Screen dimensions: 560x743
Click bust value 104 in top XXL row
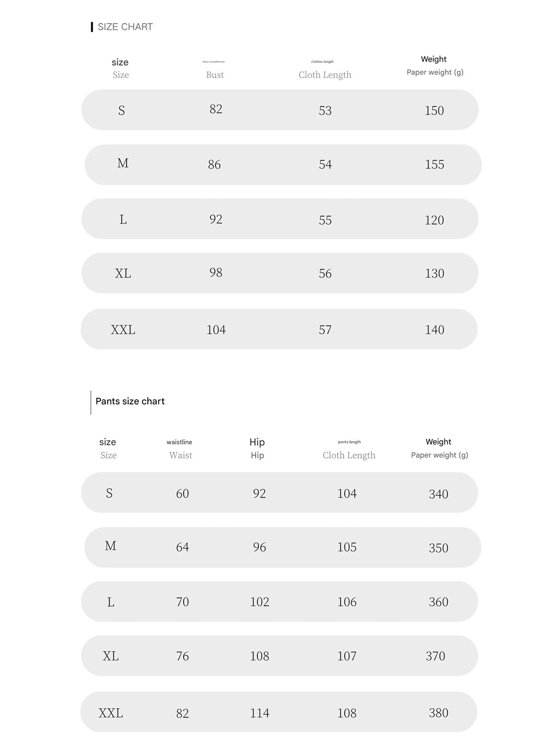[216, 330]
